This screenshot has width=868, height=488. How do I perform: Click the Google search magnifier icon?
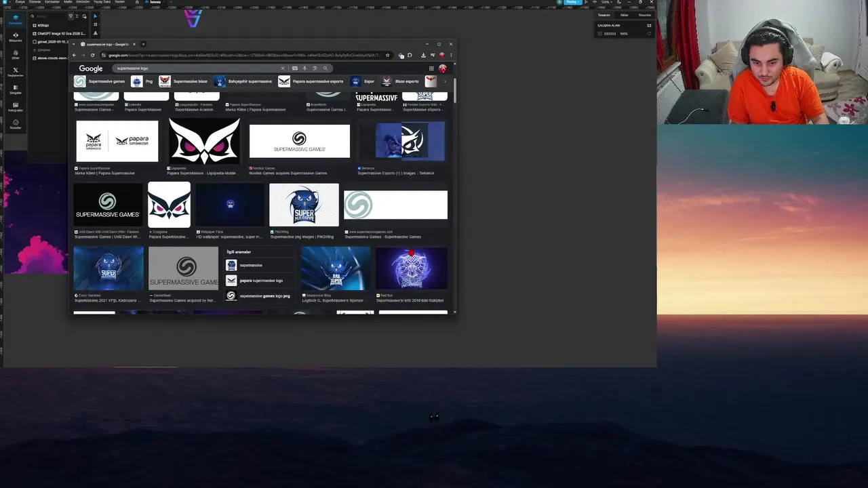(x=325, y=68)
